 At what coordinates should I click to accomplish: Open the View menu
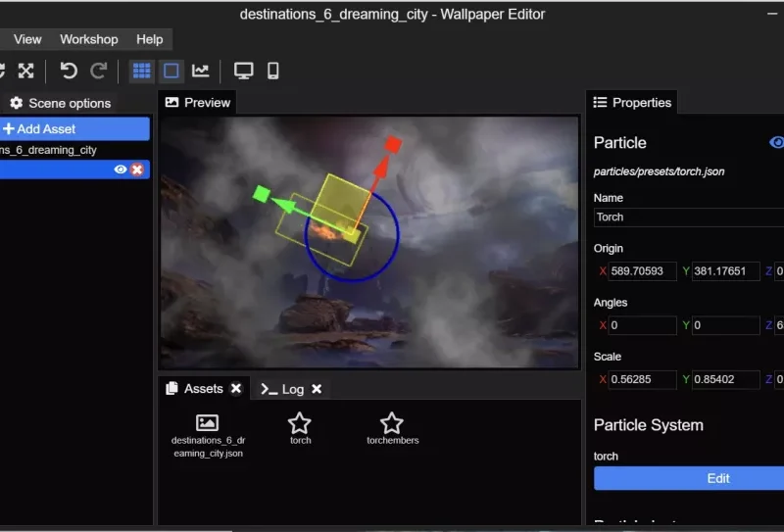(x=27, y=39)
